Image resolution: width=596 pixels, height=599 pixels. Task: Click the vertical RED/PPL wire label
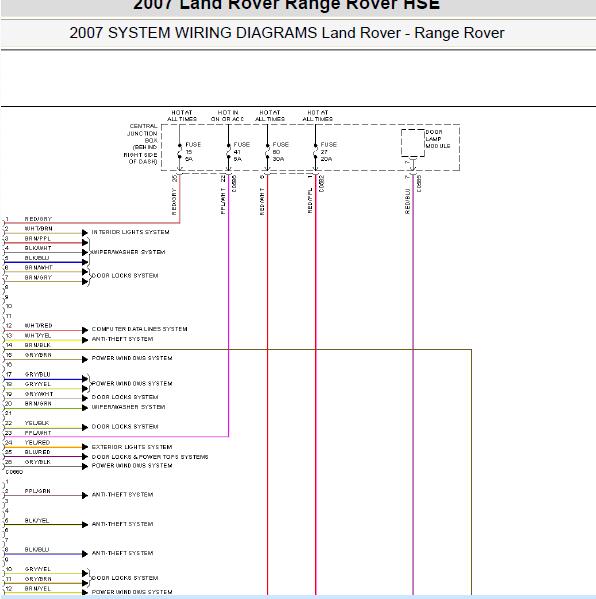[310, 200]
